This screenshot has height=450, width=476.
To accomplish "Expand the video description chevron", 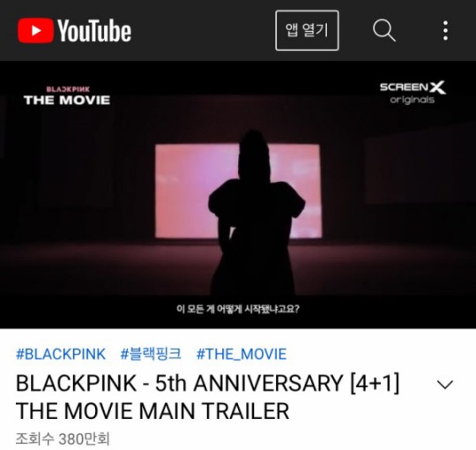I will tap(445, 385).
